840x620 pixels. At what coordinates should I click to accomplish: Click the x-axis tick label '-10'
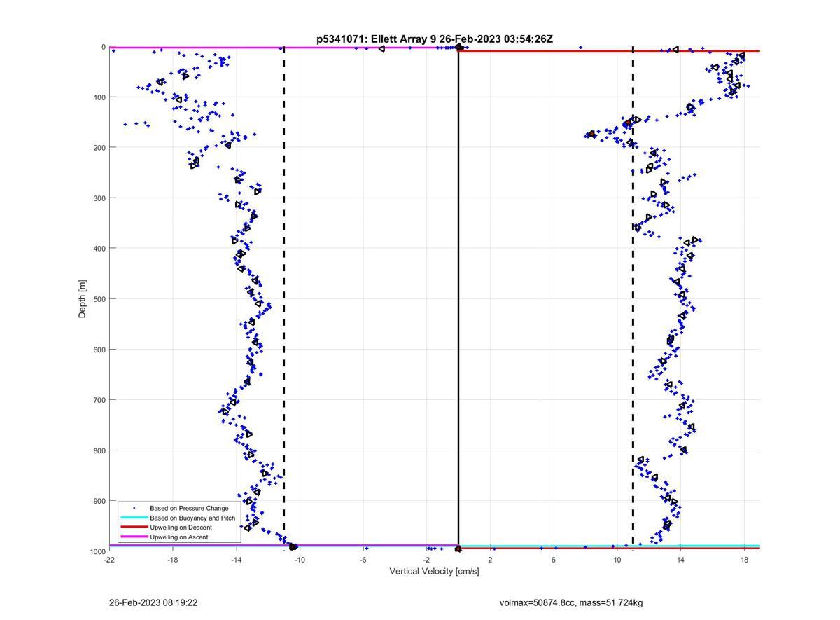[x=300, y=560]
